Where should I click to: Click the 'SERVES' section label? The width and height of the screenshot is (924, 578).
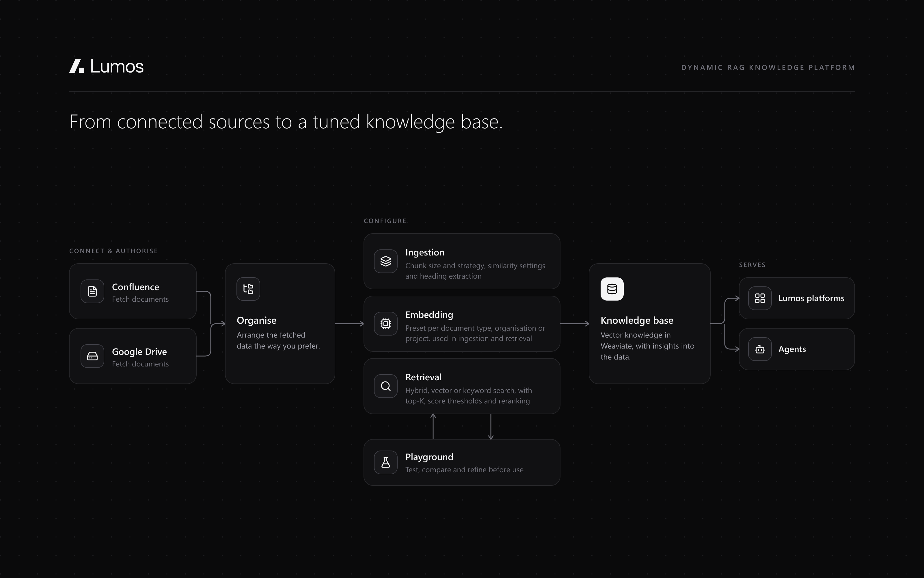coord(752,265)
